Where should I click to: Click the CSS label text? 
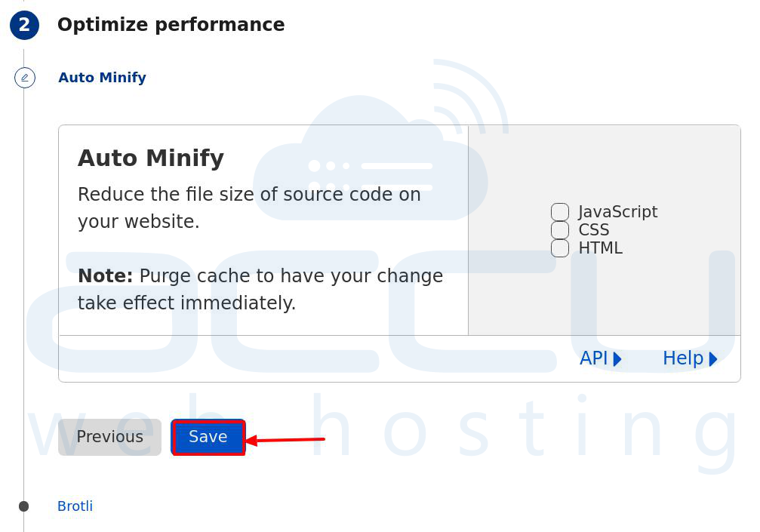pos(594,229)
